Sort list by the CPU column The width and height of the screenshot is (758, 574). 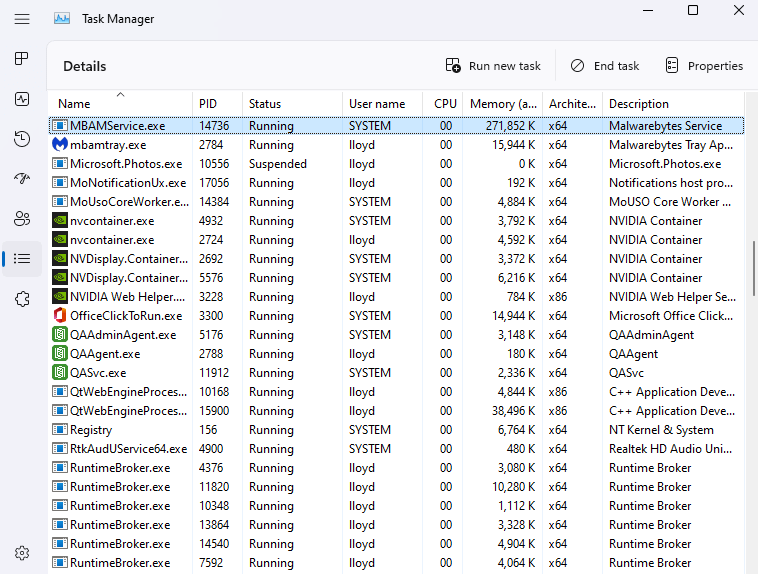click(x=445, y=104)
